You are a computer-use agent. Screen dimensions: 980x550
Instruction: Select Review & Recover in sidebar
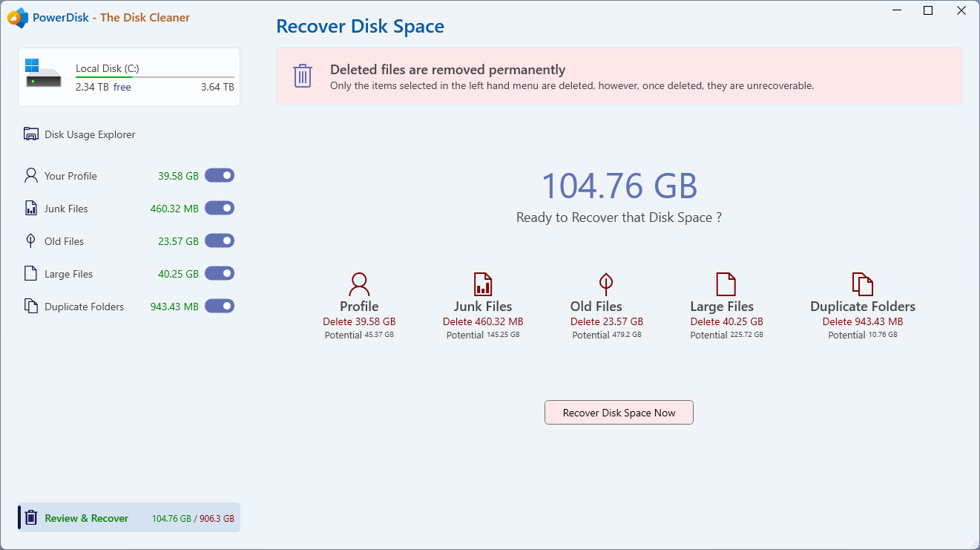coord(86,518)
